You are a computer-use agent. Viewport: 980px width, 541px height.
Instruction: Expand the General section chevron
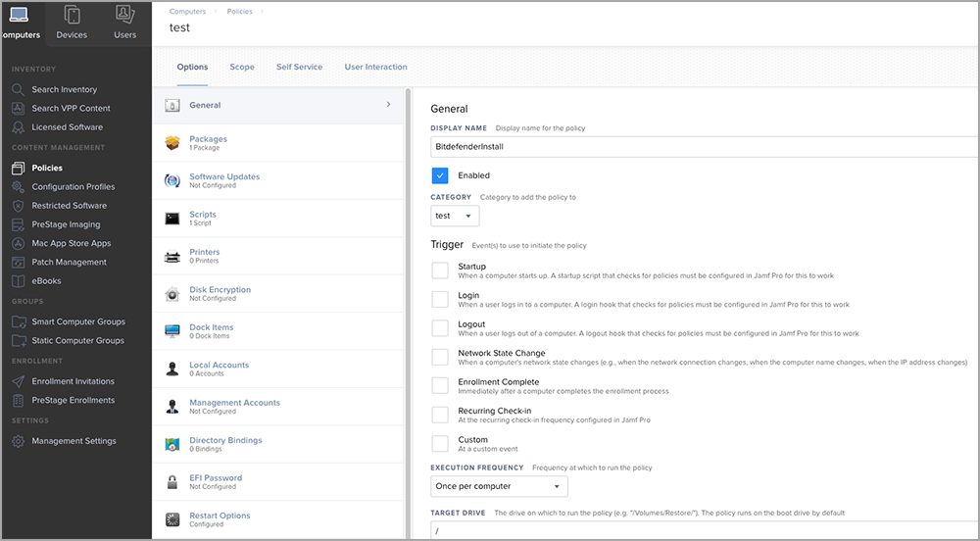388,104
